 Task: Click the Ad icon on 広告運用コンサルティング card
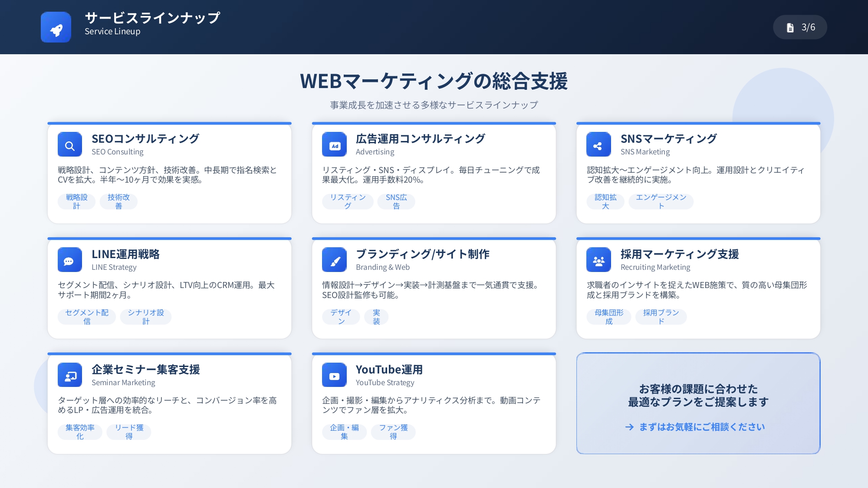pyautogui.click(x=334, y=144)
